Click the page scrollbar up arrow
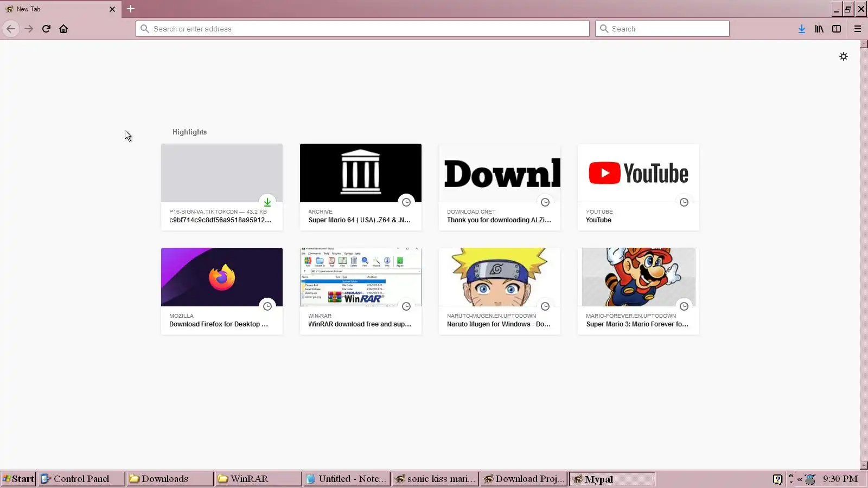 (864, 44)
